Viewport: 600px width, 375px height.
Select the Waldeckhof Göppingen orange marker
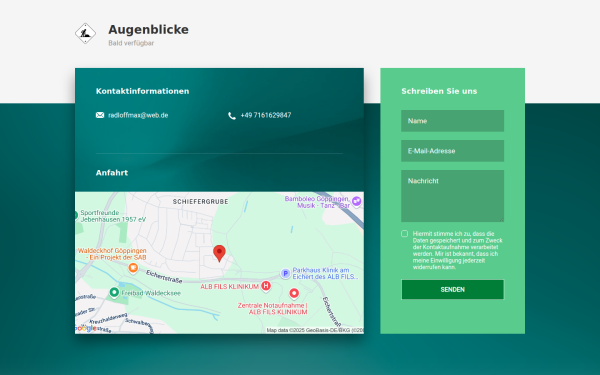coord(133,268)
